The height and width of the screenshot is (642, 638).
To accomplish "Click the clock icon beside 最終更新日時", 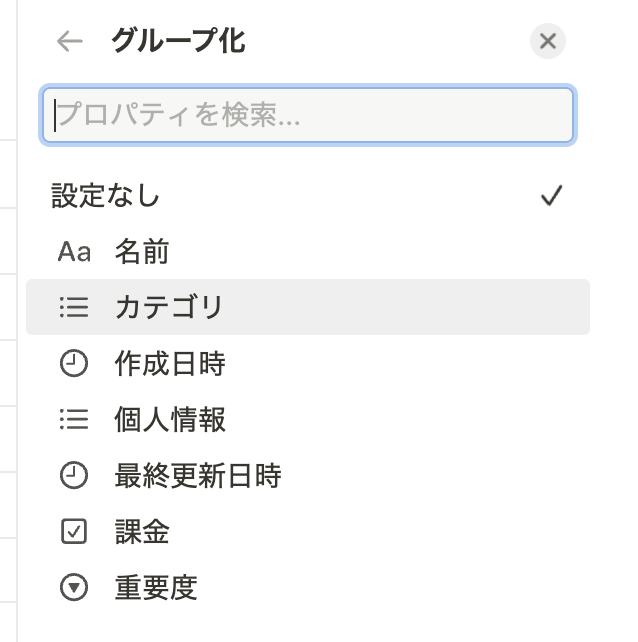I will 74,475.
